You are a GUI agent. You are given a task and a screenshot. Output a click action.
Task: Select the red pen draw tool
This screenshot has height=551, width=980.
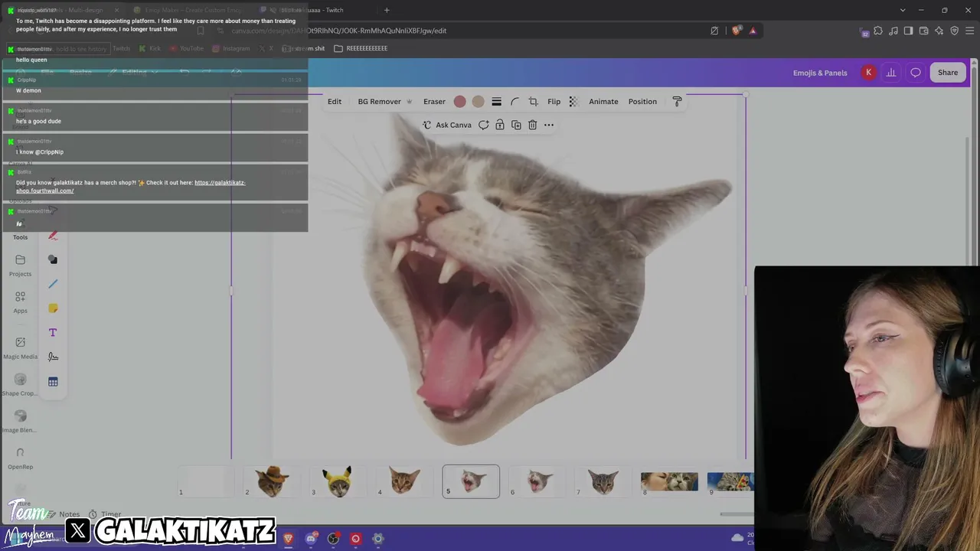(x=53, y=235)
